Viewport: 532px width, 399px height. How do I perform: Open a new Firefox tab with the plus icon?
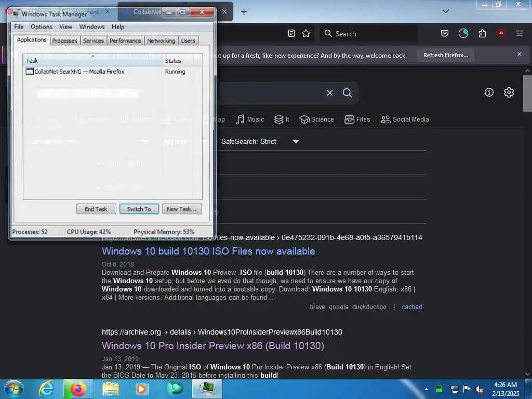pos(244,12)
